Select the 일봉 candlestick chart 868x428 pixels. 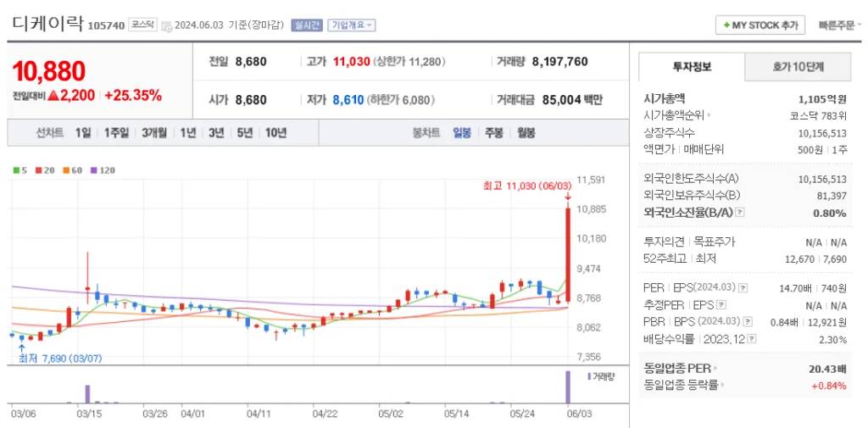click(x=462, y=133)
